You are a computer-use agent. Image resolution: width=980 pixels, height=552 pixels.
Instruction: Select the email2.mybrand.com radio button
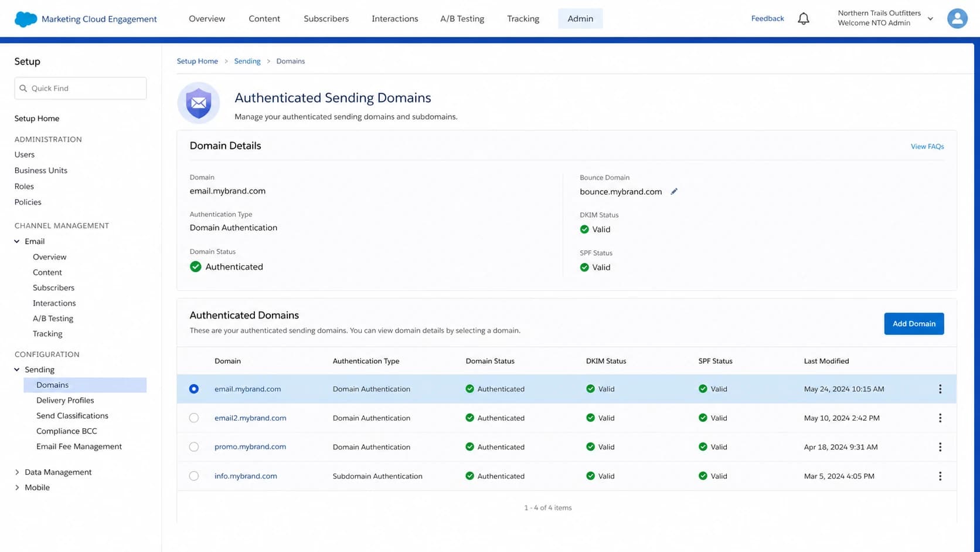pos(194,418)
